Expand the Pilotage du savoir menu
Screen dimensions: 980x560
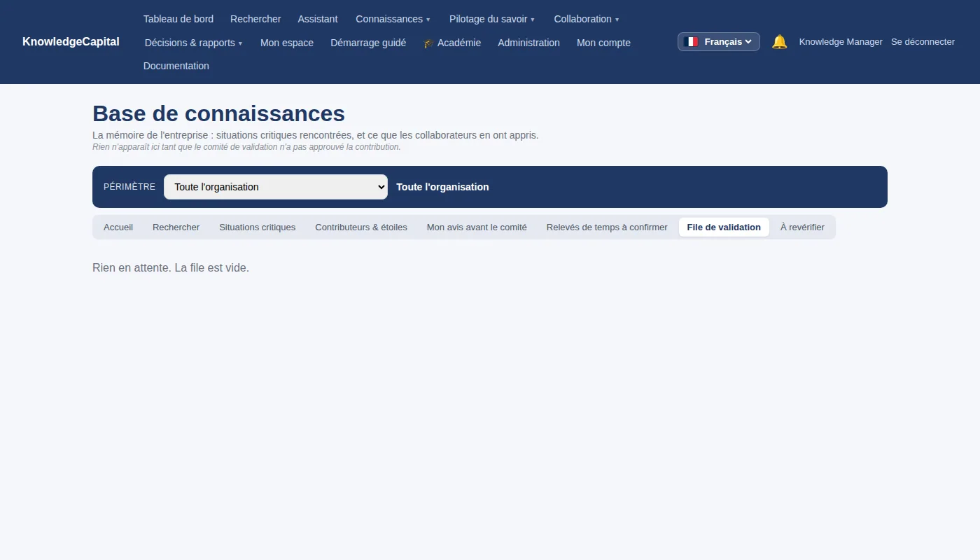[492, 19]
